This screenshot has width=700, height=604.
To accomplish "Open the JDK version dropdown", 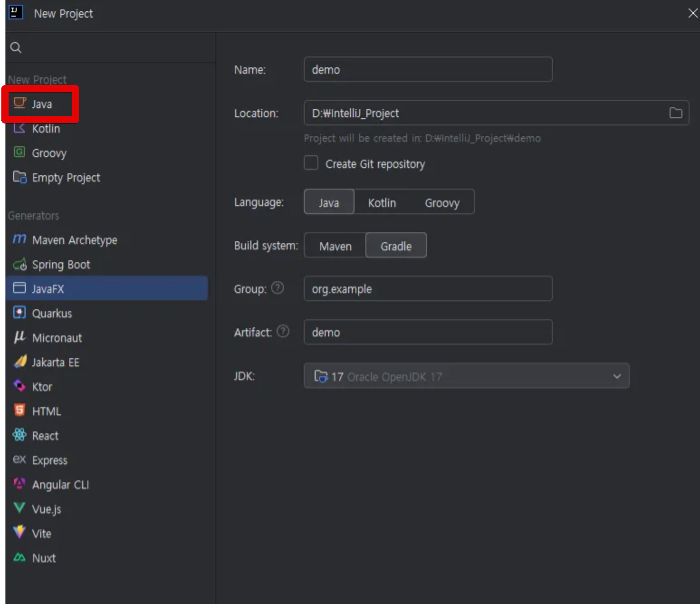I will (617, 376).
